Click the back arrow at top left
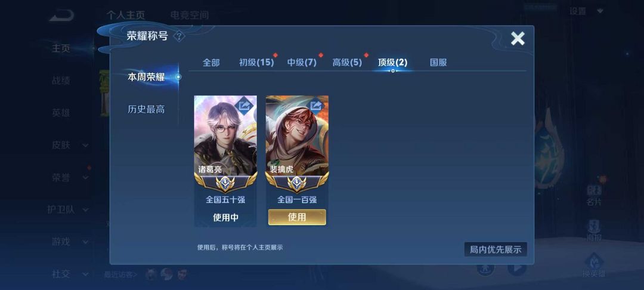The width and height of the screenshot is (644, 290). point(61,16)
